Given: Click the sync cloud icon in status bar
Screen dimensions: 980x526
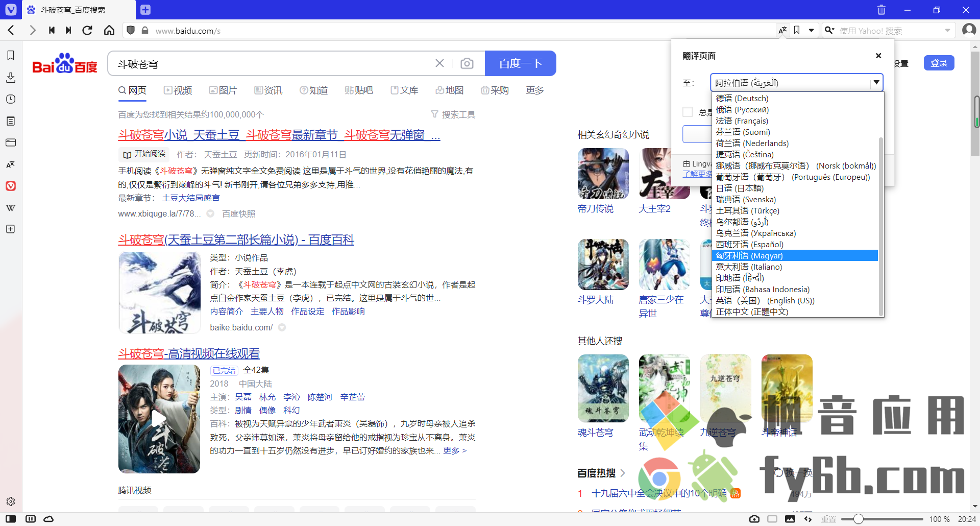Looking at the screenshot, I should tap(48, 519).
